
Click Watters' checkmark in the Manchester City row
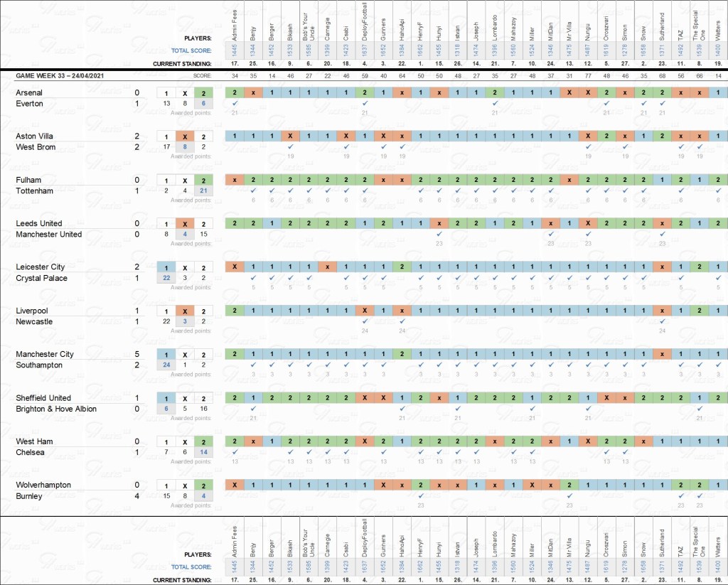[718, 365]
